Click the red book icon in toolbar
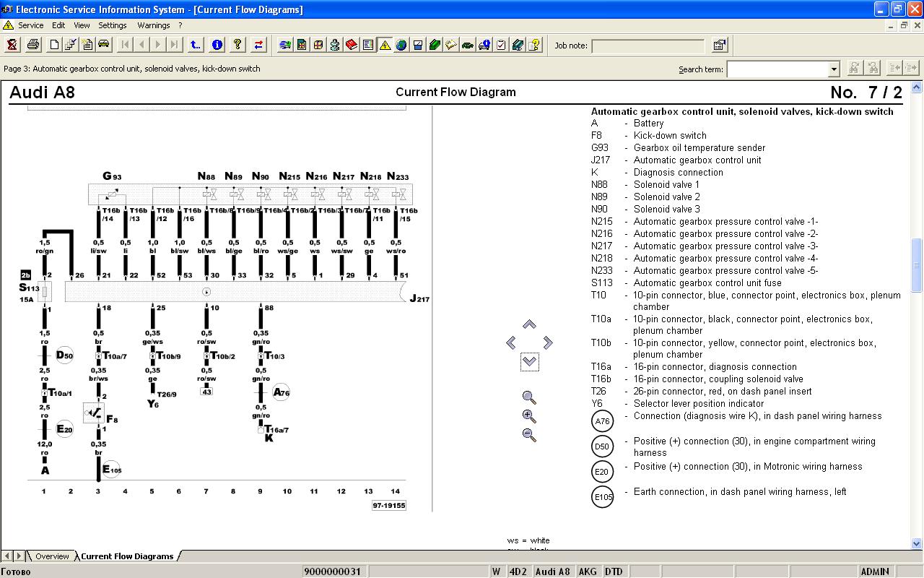The image size is (924, 578). click(352, 45)
